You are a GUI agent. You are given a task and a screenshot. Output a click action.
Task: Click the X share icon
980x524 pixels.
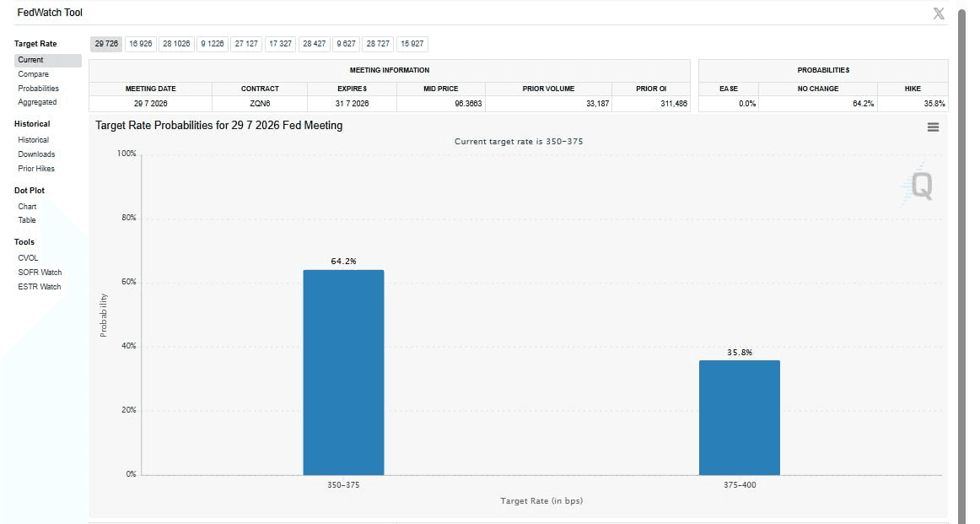(938, 14)
